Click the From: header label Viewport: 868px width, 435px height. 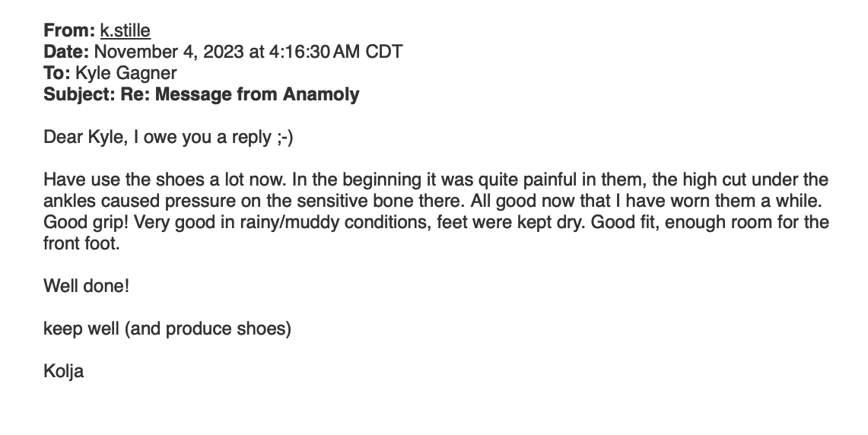(x=69, y=30)
